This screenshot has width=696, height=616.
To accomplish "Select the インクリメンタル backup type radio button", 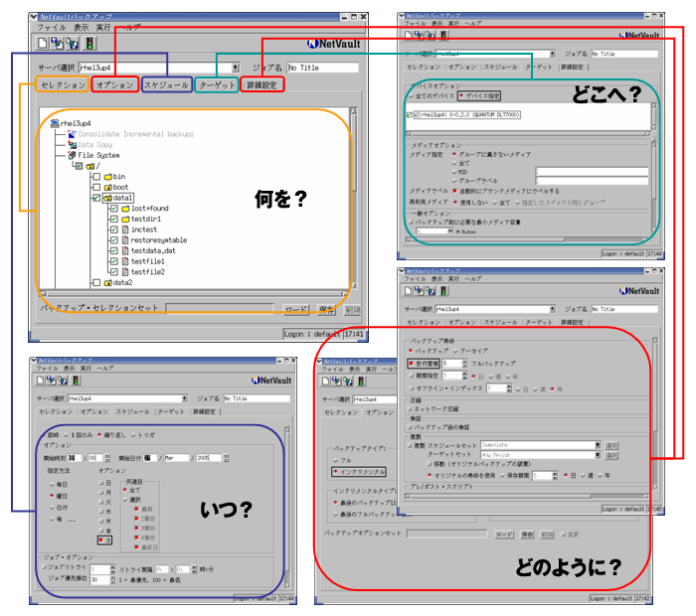I will click(x=335, y=471).
